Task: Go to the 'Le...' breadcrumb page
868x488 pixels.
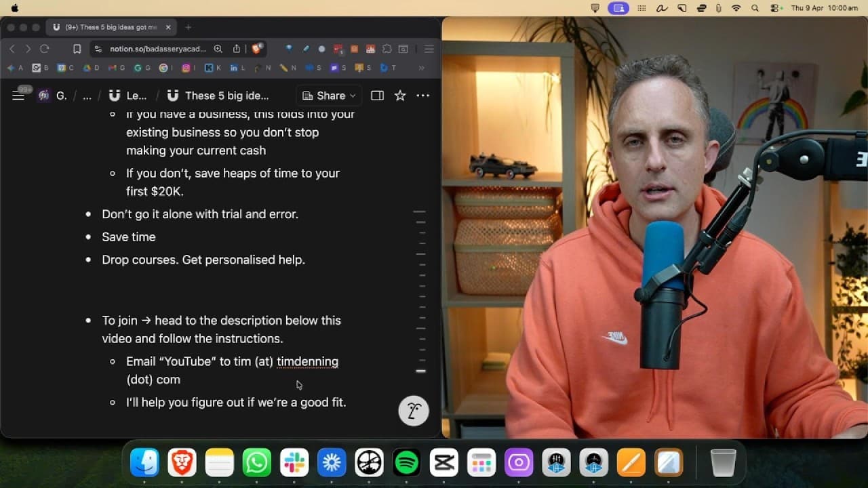Action: click(129, 96)
